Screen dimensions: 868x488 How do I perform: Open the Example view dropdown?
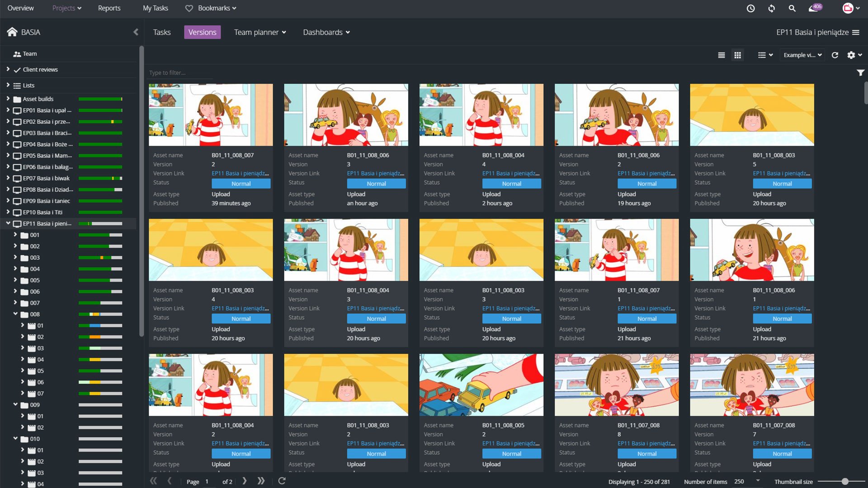[x=802, y=55]
